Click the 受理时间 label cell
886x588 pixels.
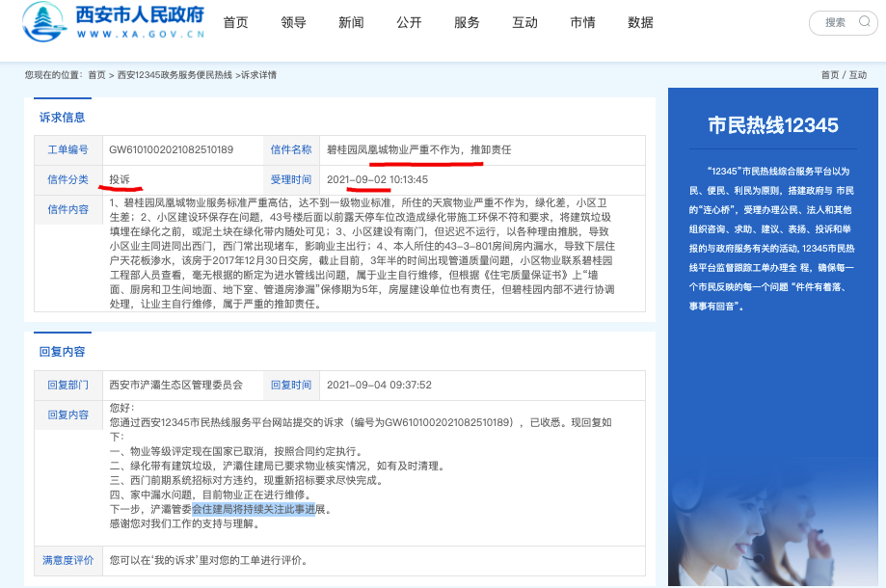coord(291,180)
